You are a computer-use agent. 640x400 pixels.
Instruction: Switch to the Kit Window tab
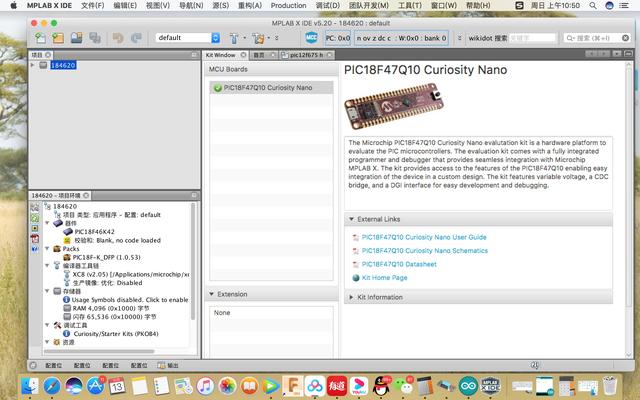[x=220, y=55]
